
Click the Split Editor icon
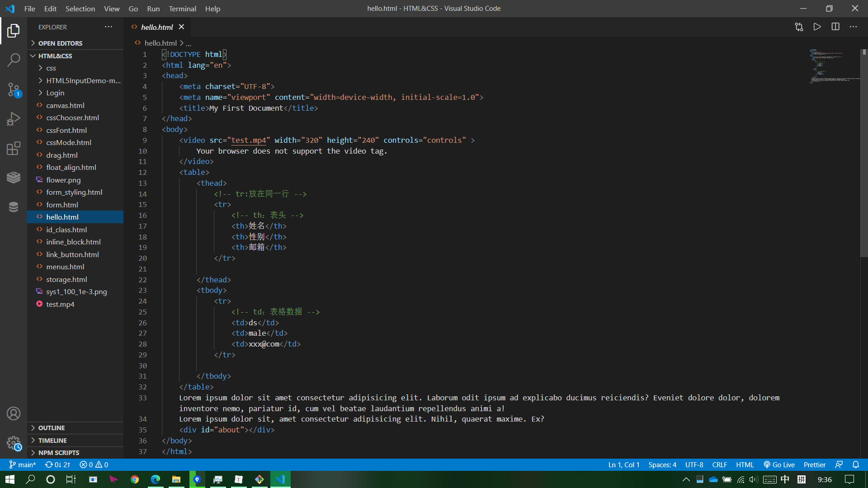pos(835,27)
